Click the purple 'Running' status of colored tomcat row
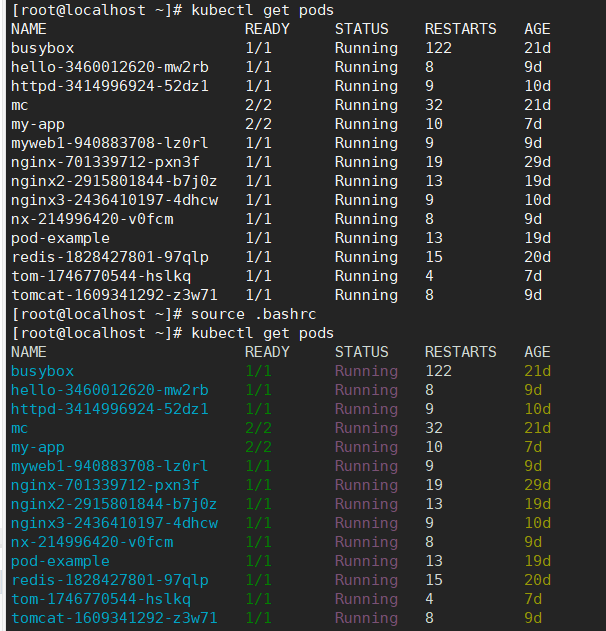This screenshot has height=631, width=606. tap(367, 618)
